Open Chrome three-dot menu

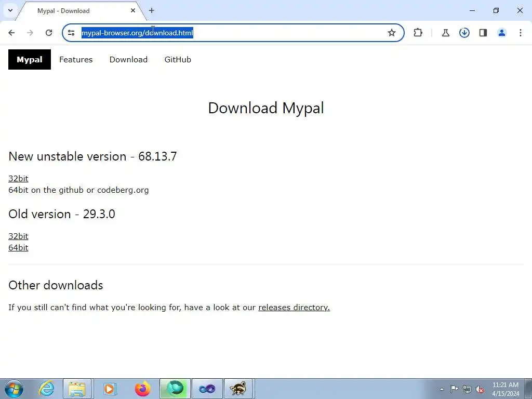520,33
